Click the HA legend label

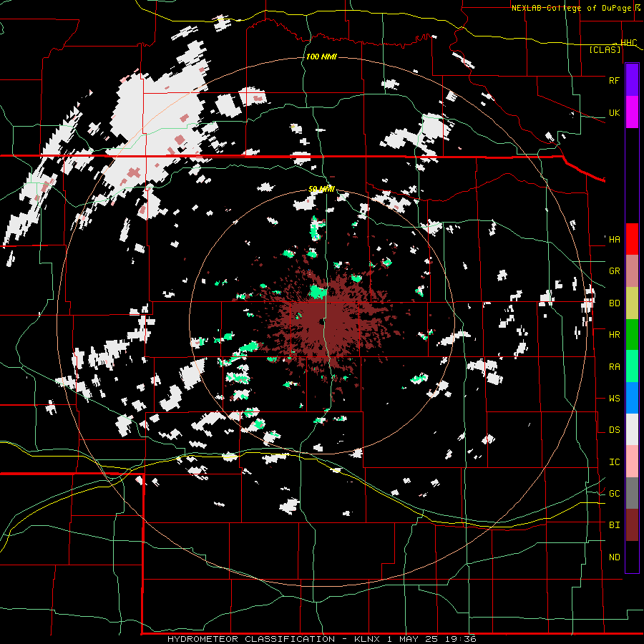614,240
